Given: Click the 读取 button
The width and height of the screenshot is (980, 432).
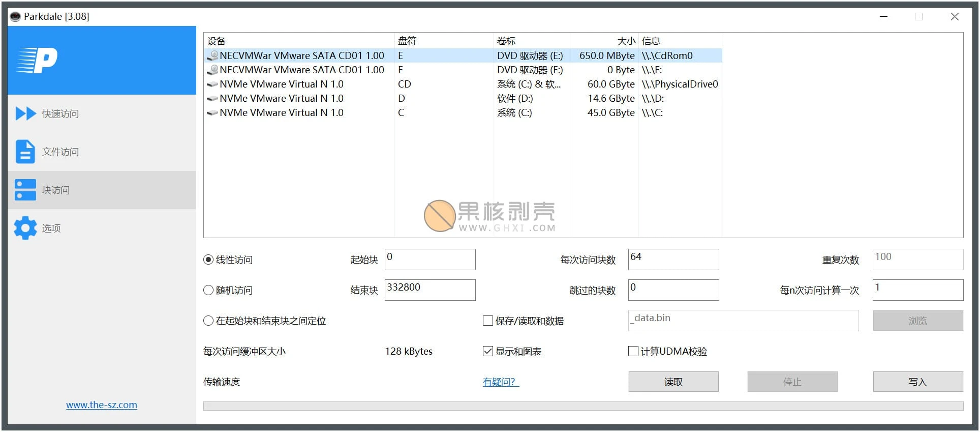Looking at the screenshot, I should tap(673, 382).
